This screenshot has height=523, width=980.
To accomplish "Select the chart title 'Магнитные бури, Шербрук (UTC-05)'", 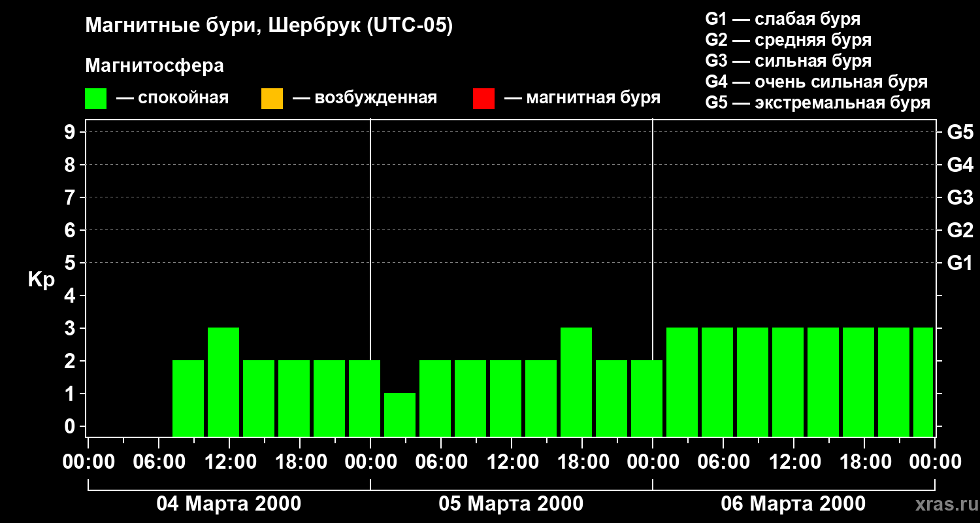I will point(269,26).
